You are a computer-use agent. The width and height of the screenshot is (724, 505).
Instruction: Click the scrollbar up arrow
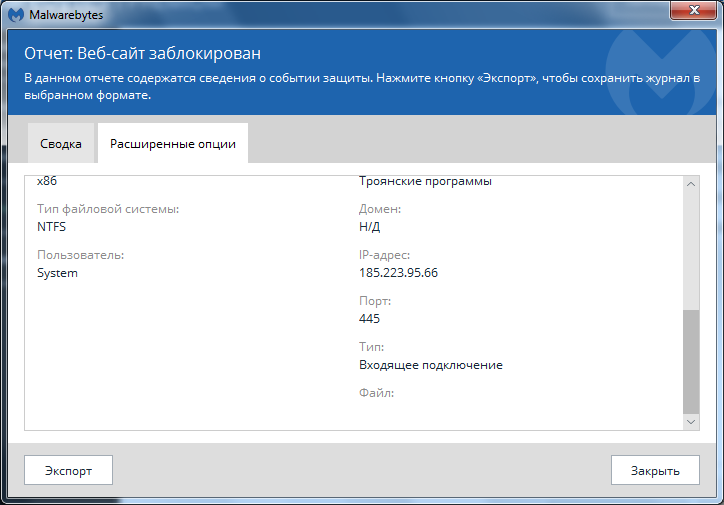pos(691,184)
